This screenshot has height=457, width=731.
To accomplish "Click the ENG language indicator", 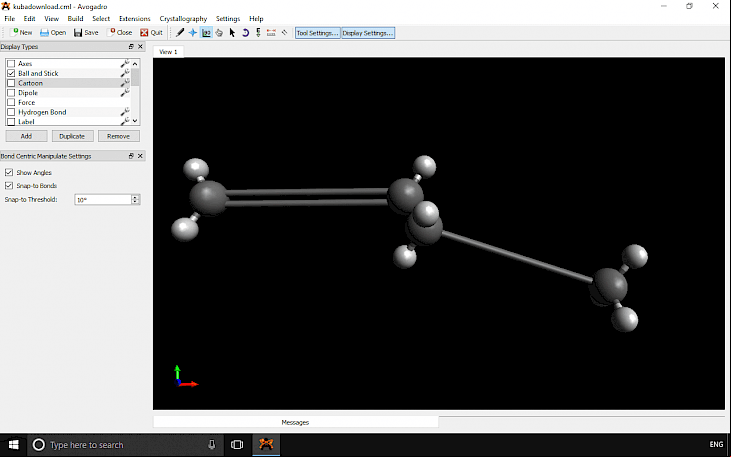I will [x=716, y=445].
